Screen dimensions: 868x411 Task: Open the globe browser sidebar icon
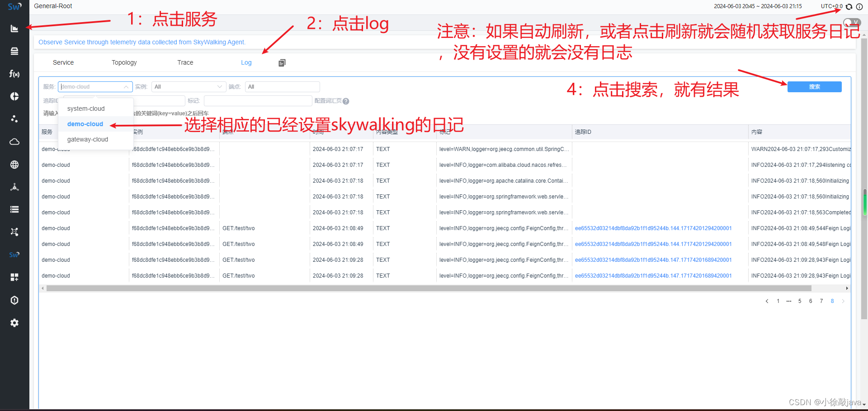click(x=14, y=165)
